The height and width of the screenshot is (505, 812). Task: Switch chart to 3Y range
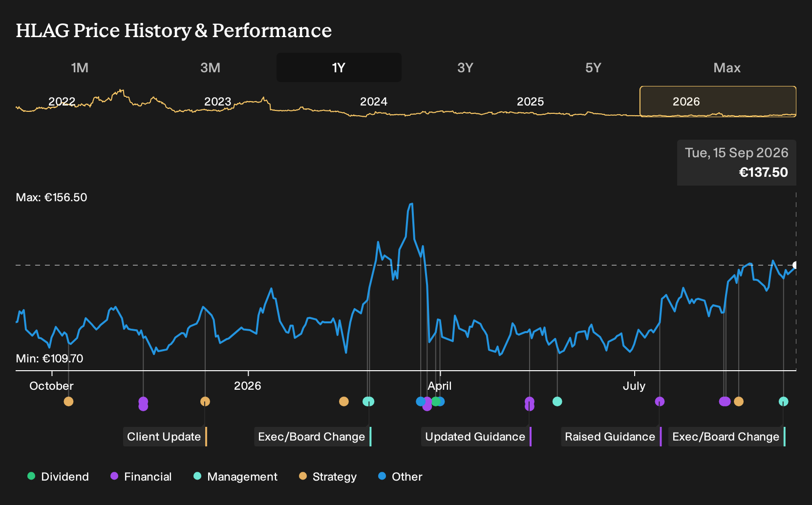click(x=465, y=68)
